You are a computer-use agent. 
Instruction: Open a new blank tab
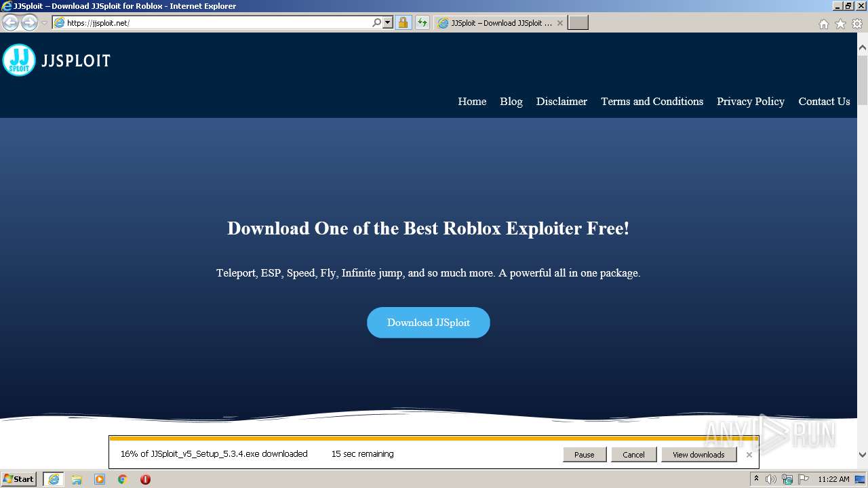pyautogui.click(x=578, y=22)
